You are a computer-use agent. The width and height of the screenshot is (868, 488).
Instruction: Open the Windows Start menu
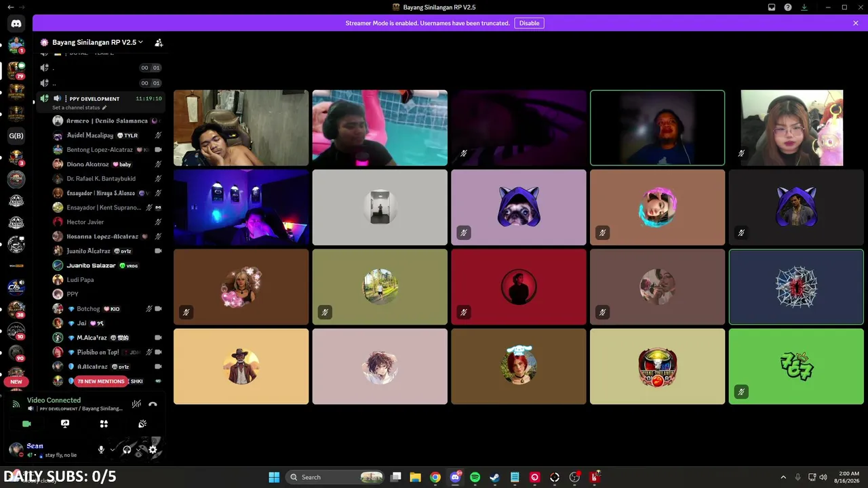pyautogui.click(x=274, y=477)
